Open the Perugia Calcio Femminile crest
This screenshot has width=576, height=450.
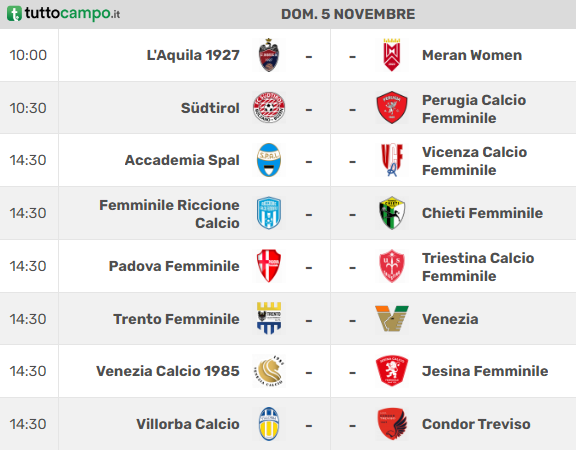[x=392, y=108]
